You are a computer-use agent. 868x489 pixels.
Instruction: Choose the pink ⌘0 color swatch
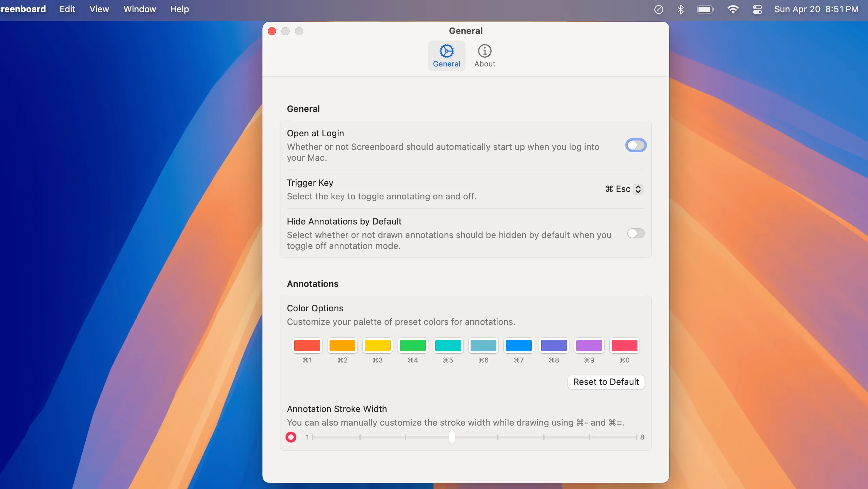(x=625, y=346)
